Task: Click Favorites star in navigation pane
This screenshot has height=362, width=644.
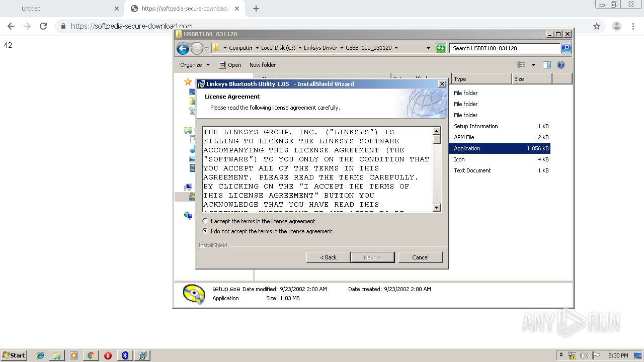Action: point(188,81)
